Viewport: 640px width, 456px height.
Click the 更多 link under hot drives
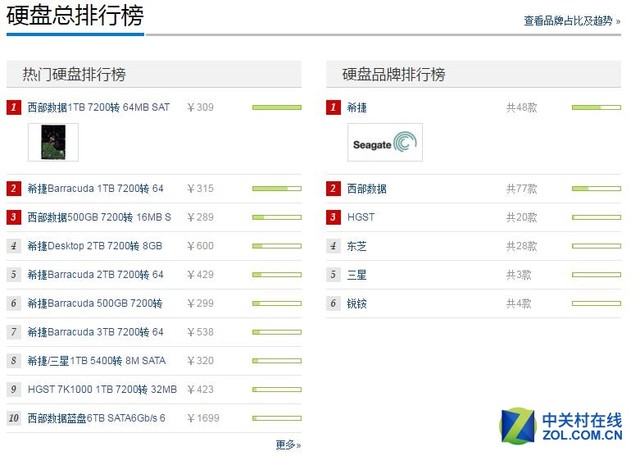[x=288, y=445]
